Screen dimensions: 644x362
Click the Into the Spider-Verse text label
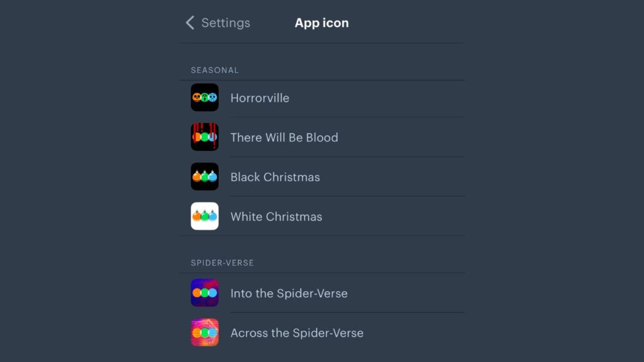[289, 293]
